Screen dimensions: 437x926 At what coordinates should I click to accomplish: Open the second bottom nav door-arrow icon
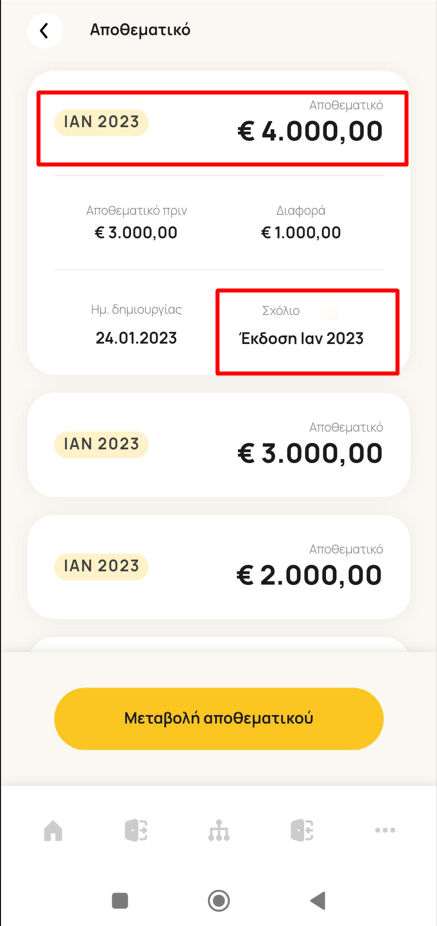coord(136,831)
